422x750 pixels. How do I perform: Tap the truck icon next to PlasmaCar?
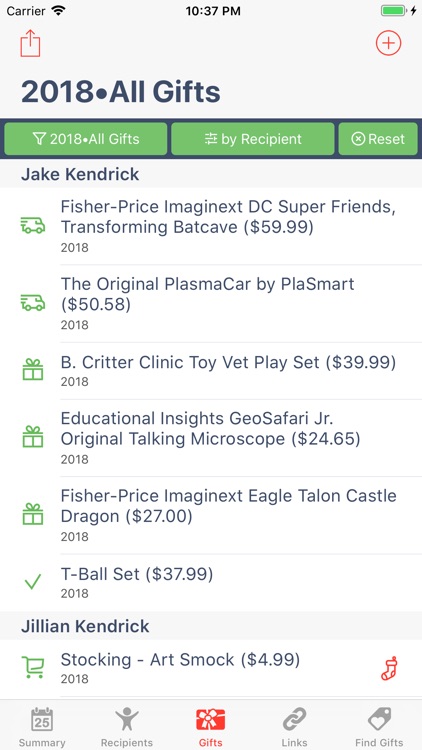(x=33, y=303)
